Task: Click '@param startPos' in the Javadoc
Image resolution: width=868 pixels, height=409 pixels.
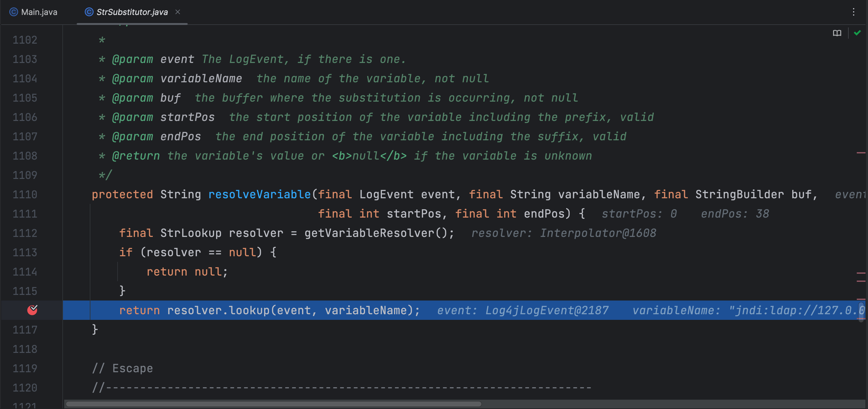Action: tap(163, 117)
